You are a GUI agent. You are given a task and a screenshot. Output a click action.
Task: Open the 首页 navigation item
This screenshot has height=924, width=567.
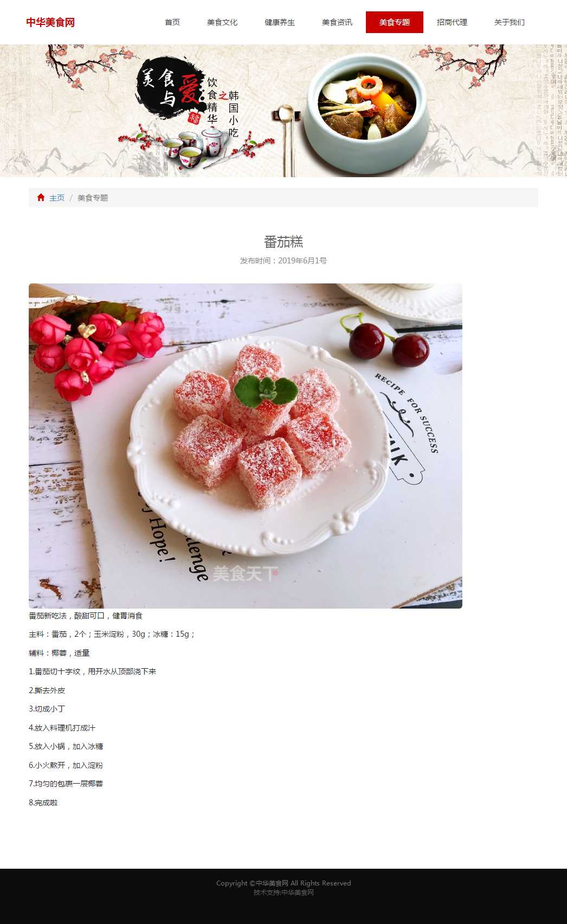coord(172,22)
